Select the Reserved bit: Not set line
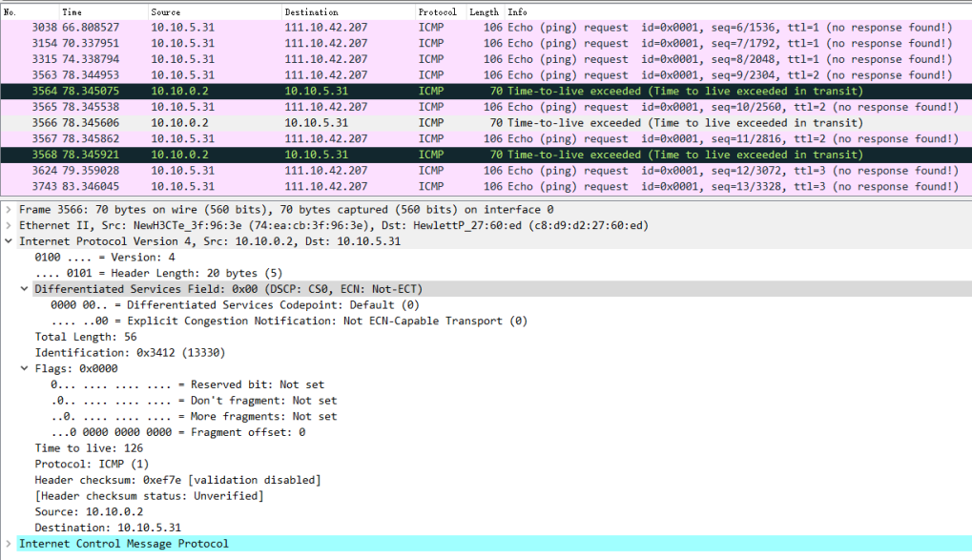The height and width of the screenshot is (560, 972). [188, 384]
